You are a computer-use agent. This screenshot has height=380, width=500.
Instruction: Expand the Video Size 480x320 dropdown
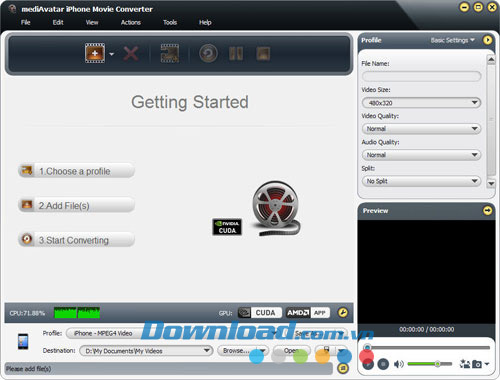[x=421, y=103]
